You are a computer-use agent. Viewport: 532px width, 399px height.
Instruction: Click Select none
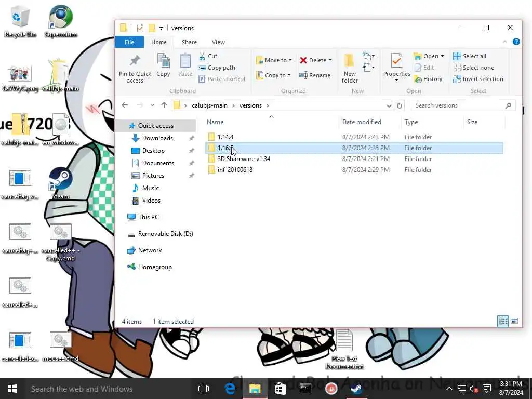474,68
